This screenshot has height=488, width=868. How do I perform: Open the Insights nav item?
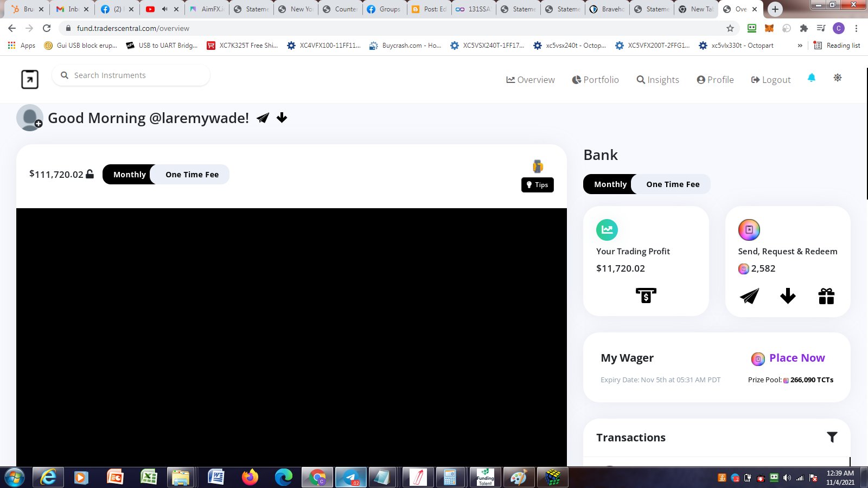click(x=658, y=80)
